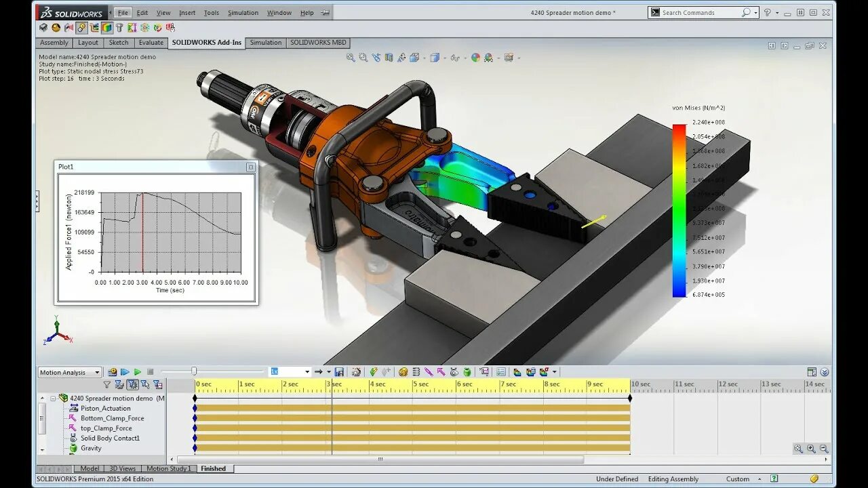
Task: Toggle the SOLIDWORKS Toolbox add-in icon
Action: 119,28
